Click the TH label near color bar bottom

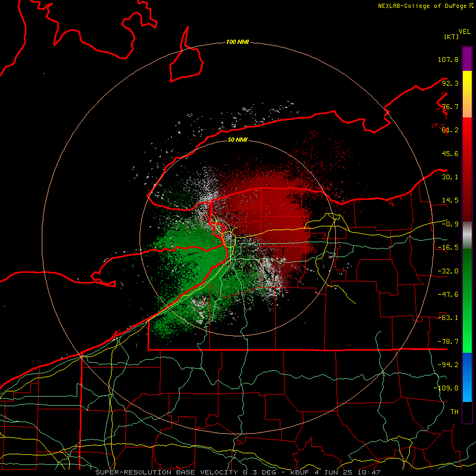point(454,412)
